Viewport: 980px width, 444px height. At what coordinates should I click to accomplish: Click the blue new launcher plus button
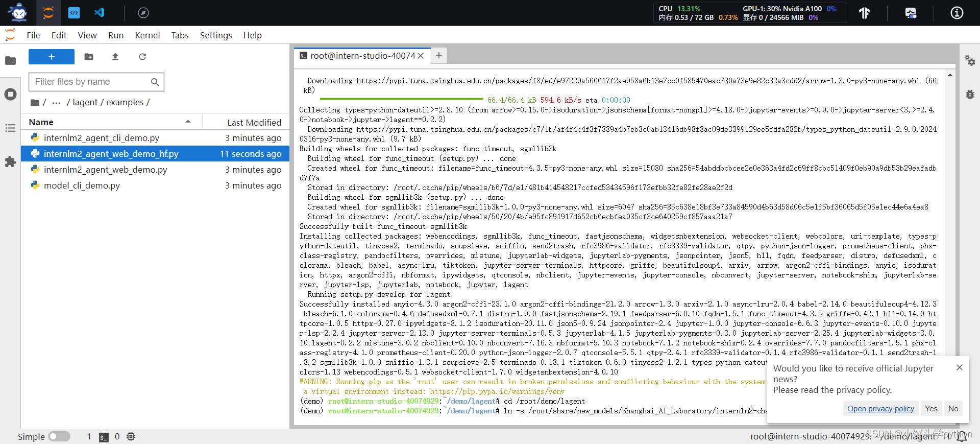click(x=52, y=57)
